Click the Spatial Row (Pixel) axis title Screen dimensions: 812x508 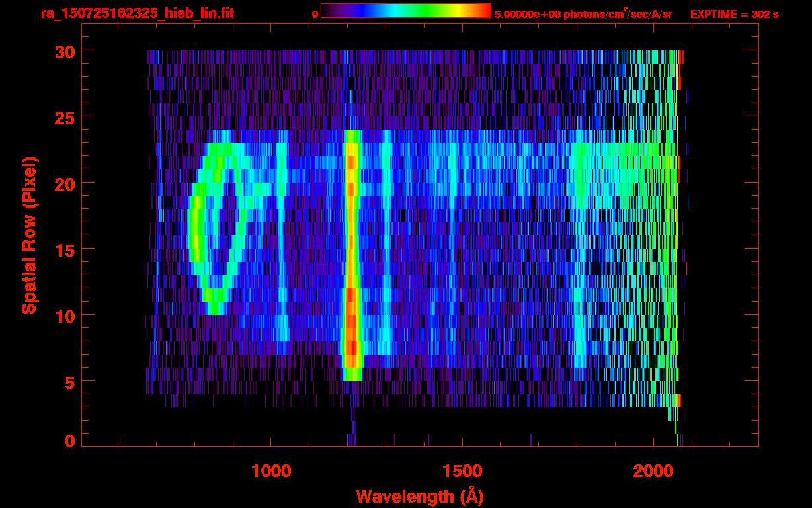(29, 235)
